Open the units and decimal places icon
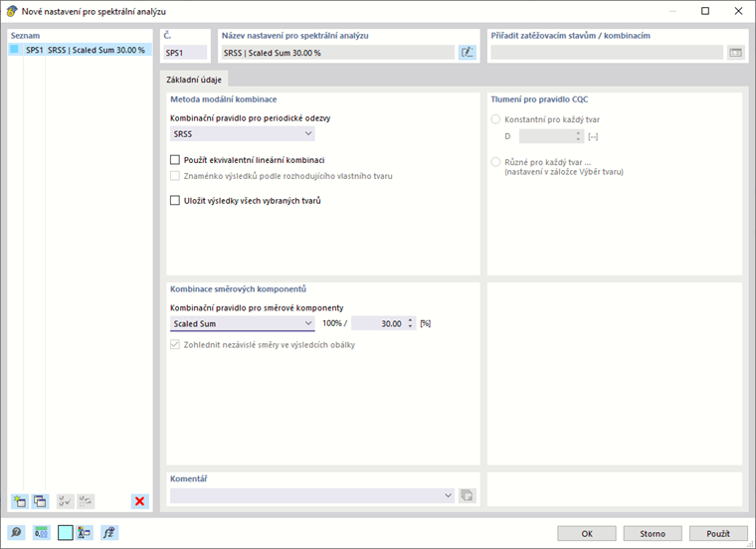 click(41, 533)
